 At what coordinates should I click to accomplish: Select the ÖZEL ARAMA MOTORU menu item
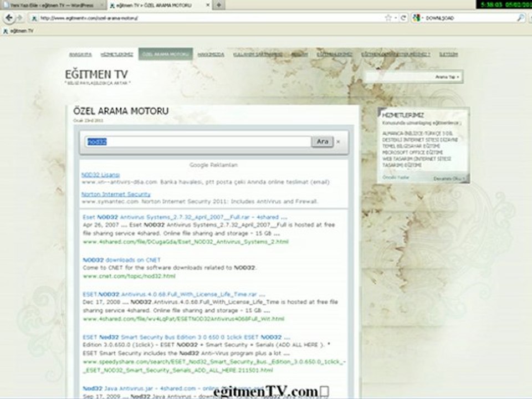pos(166,54)
